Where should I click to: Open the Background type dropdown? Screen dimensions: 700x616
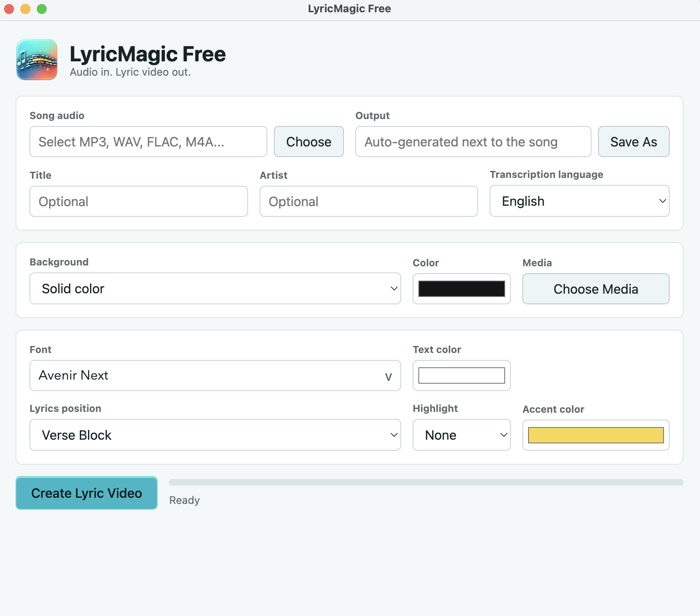(215, 288)
